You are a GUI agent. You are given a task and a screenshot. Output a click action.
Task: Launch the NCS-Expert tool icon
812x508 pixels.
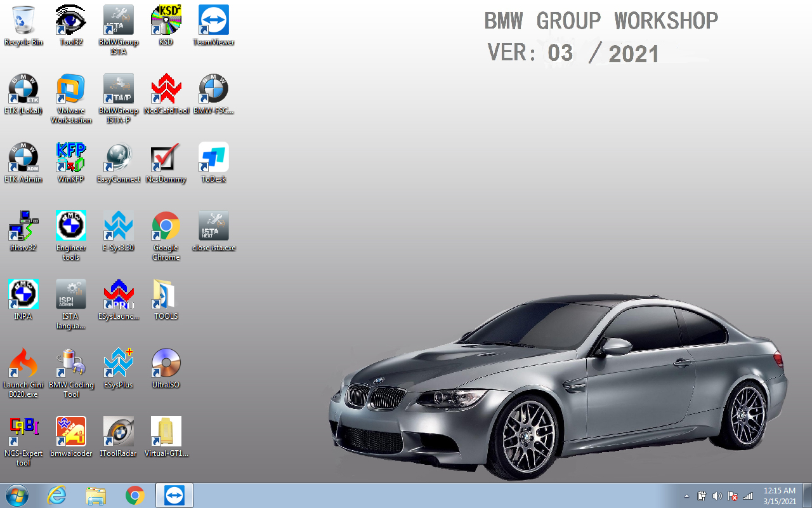[x=23, y=441]
